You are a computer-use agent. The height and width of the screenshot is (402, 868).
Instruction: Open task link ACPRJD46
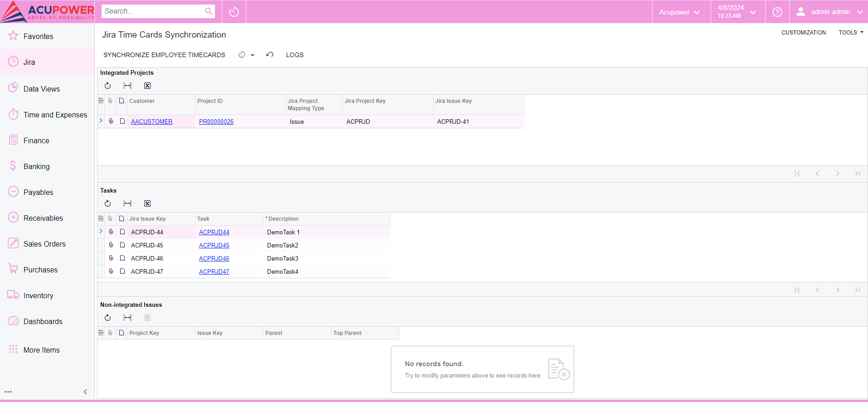[x=214, y=258]
